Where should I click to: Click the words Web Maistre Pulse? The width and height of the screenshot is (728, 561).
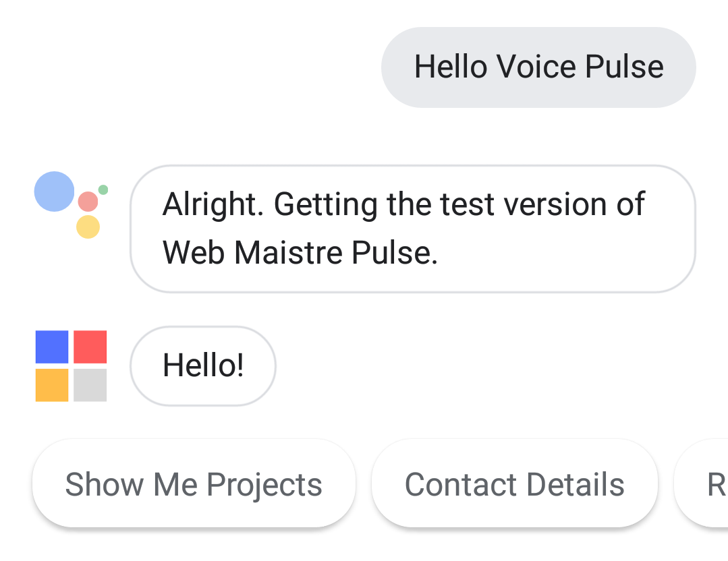[x=300, y=253]
